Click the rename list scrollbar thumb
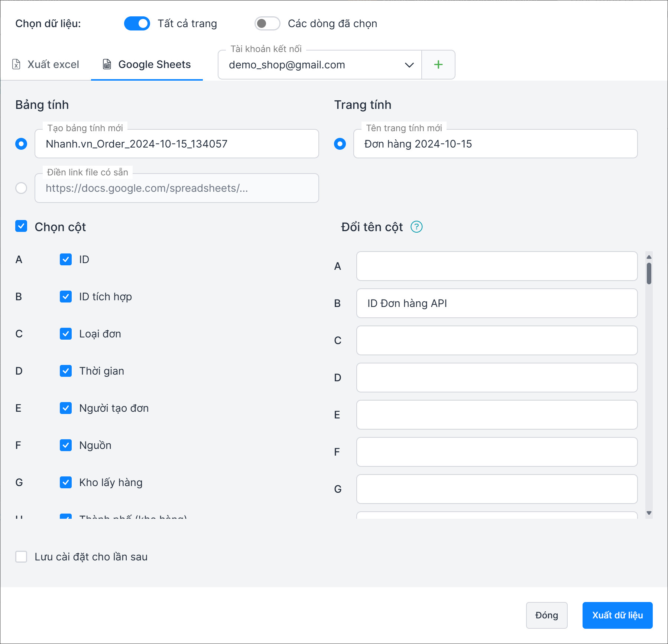 (649, 274)
